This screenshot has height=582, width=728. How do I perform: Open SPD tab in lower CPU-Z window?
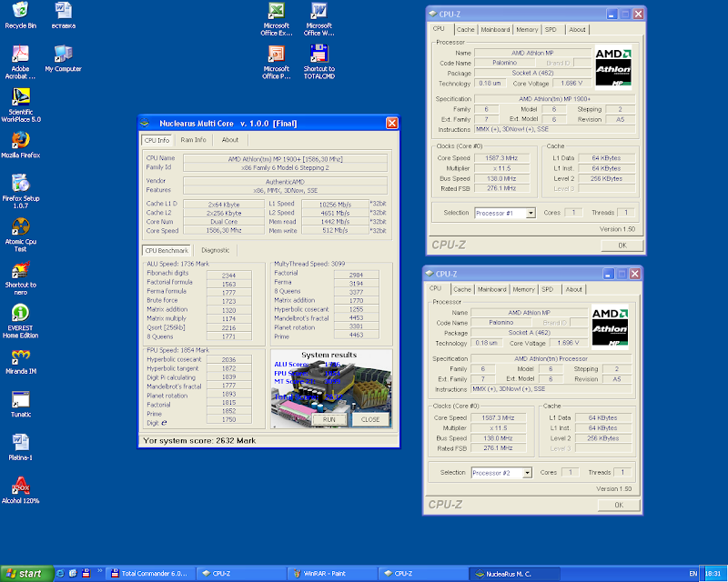click(548, 289)
